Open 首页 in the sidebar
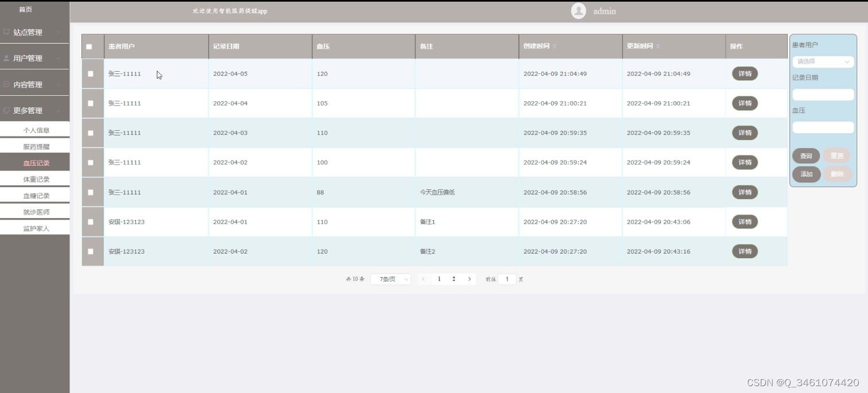Viewport: 868px width, 393px height. [x=25, y=10]
